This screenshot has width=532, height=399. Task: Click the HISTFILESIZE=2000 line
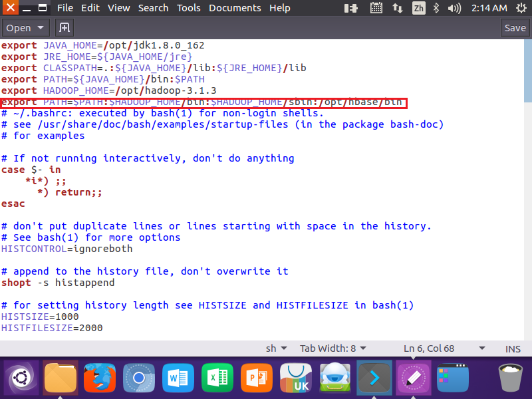click(52, 328)
